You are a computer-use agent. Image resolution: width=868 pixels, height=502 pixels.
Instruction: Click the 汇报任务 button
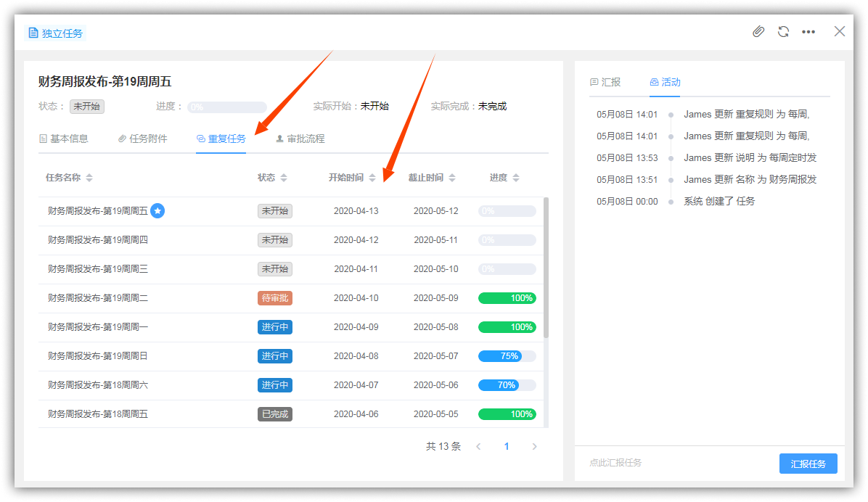(808, 464)
